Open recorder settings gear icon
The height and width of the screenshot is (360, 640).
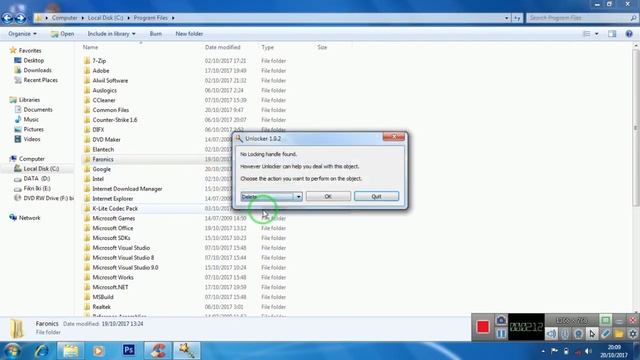point(633,334)
